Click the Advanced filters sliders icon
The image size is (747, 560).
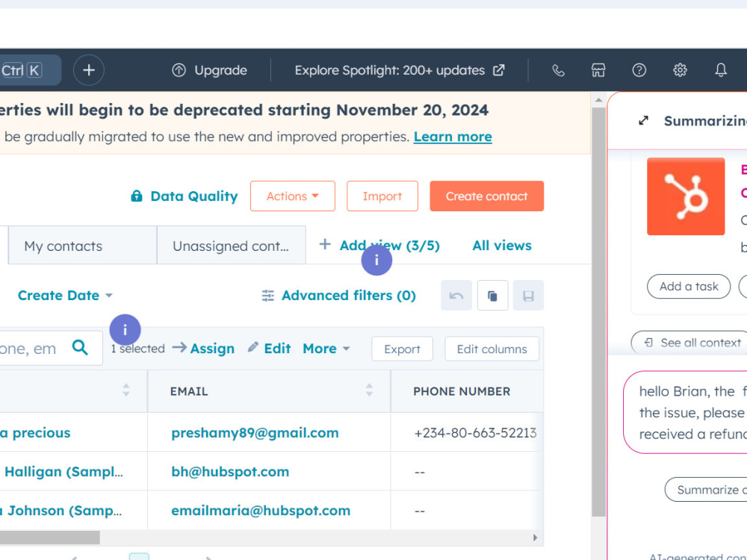pos(267,296)
